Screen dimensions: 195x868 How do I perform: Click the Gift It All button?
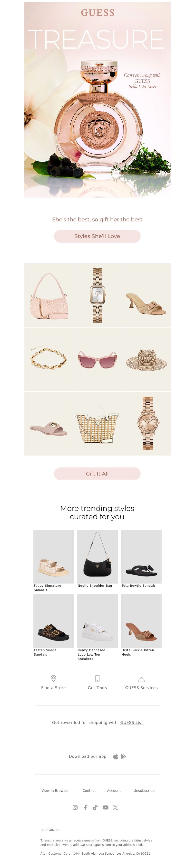click(97, 474)
